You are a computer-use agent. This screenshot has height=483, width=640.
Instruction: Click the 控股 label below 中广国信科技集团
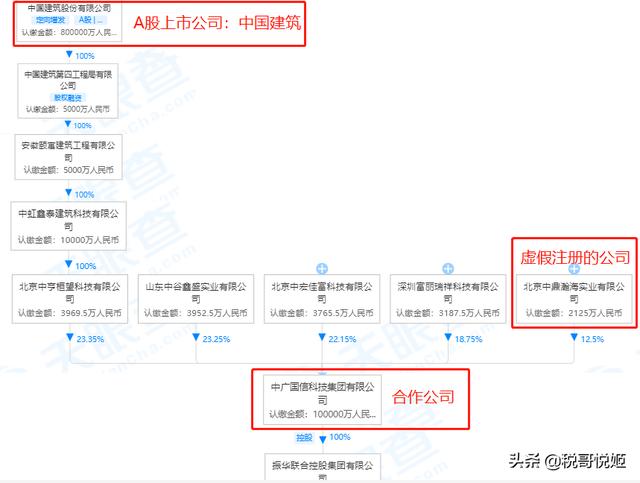[304, 438]
